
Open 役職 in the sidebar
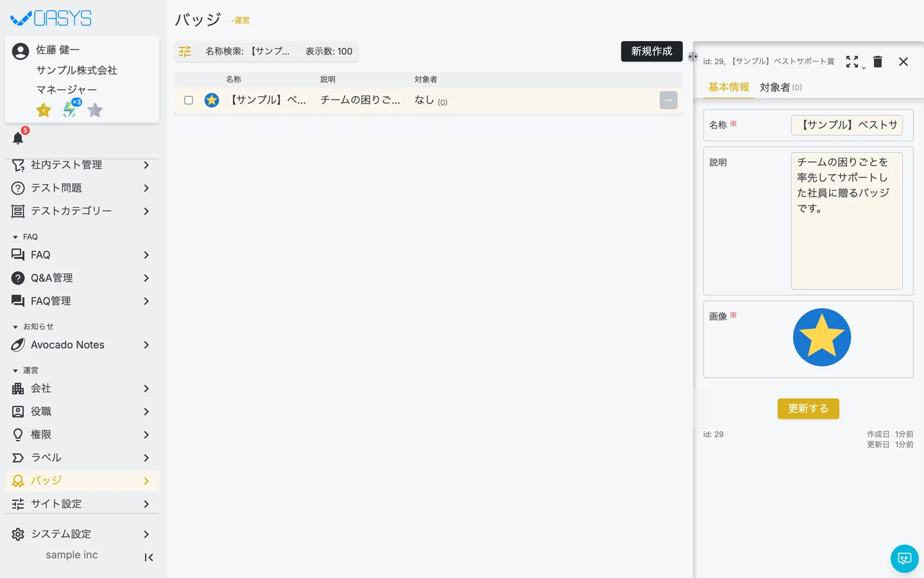82,412
